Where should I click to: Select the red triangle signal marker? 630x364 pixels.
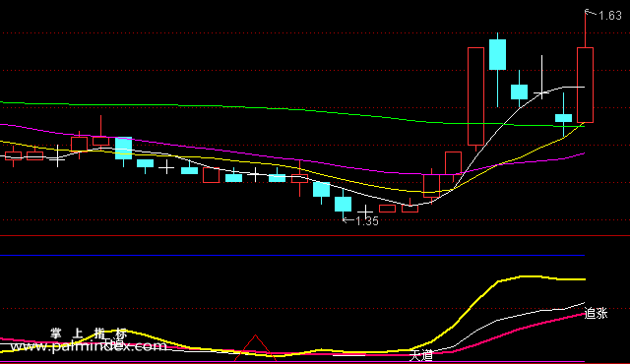point(255,348)
